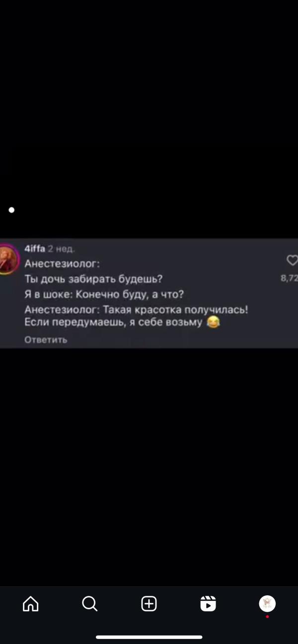Go to the Home feed icon
The height and width of the screenshot is (644, 298).
click(x=31, y=604)
